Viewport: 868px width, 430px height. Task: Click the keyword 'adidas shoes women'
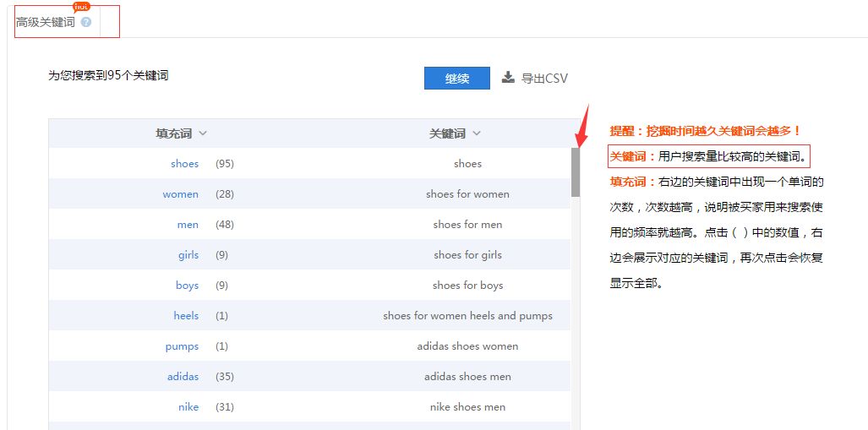pyautogui.click(x=467, y=346)
